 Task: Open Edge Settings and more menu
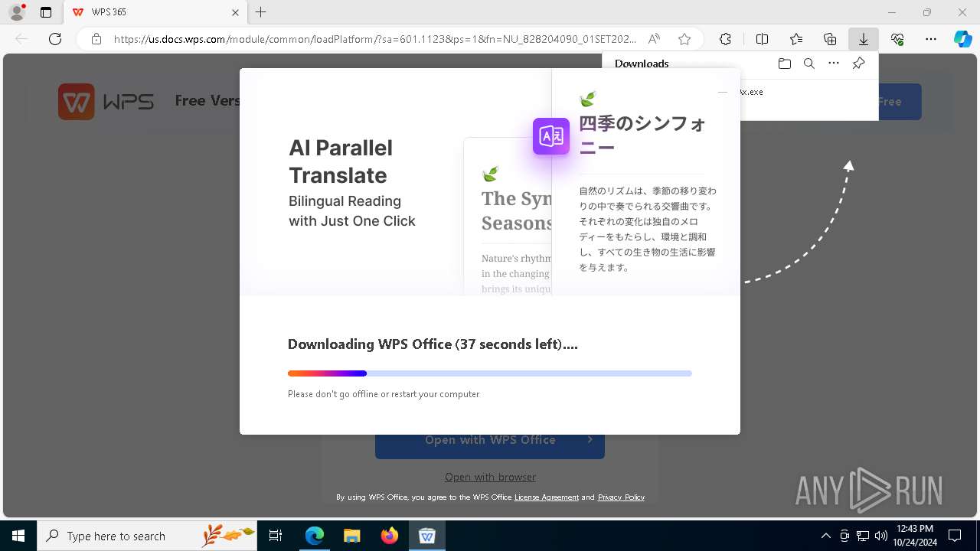tap(931, 39)
